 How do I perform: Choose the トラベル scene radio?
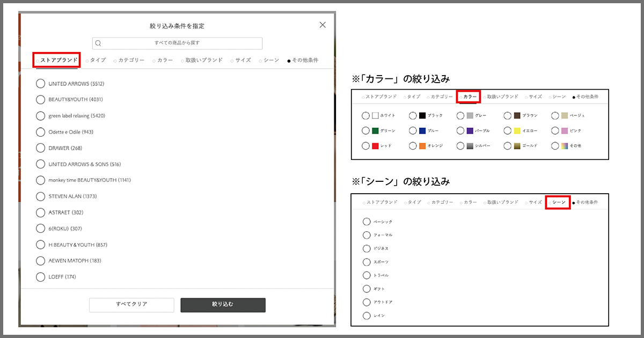(x=367, y=275)
